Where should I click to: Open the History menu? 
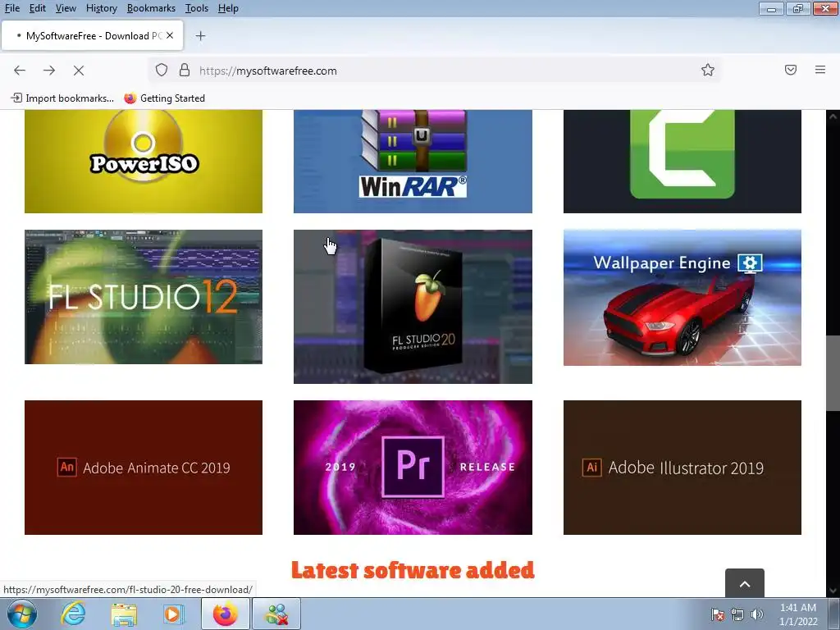(x=101, y=8)
